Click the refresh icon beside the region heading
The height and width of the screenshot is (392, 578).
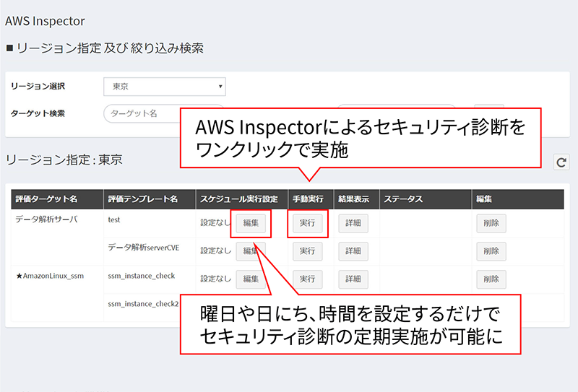point(561,162)
